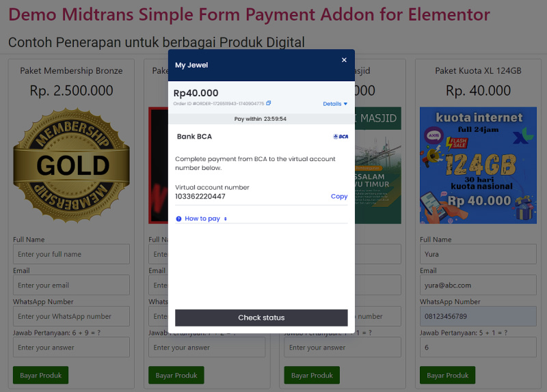Image resolution: width=547 pixels, height=392 pixels.
Task: Click the Gold Membership product image
Action: click(x=71, y=165)
